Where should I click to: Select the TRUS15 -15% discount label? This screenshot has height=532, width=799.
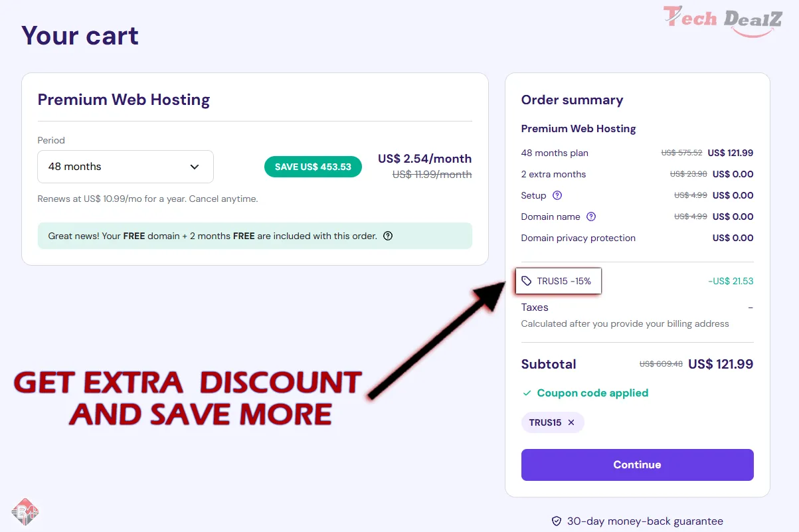[x=564, y=281]
